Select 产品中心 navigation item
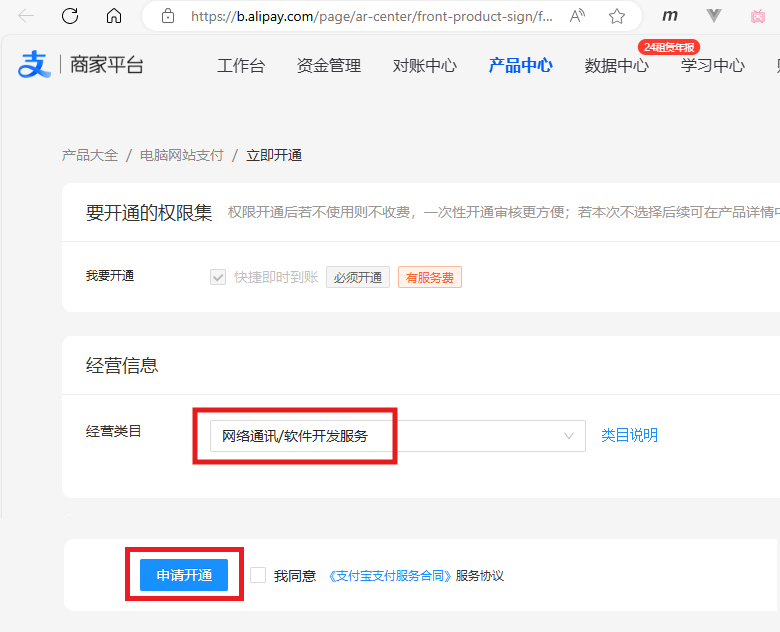The width and height of the screenshot is (780, 632). coord(520,65)
